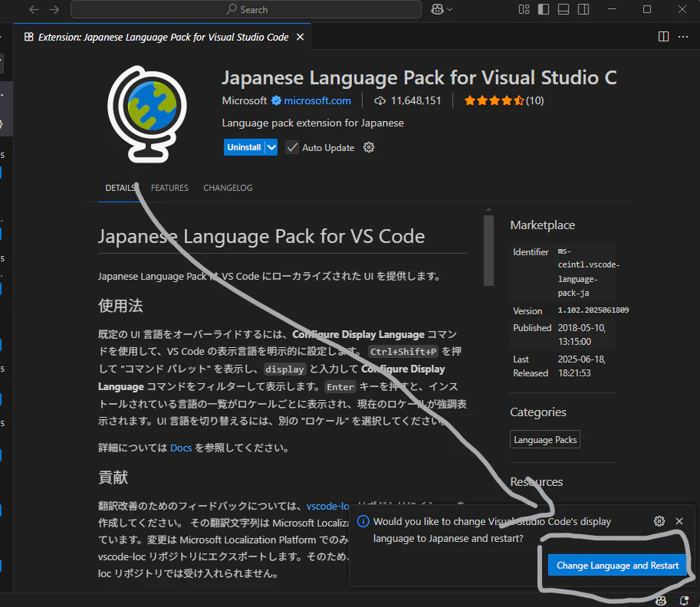This screenshot has width=700, height=607.
Task: Click the Ctrl+Shift+P keybinding text
Action: tap(403, 352)
